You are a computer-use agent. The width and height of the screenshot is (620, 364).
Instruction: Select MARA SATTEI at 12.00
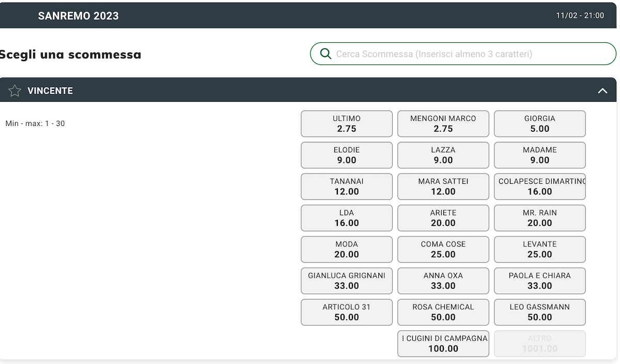pos(443,186)
